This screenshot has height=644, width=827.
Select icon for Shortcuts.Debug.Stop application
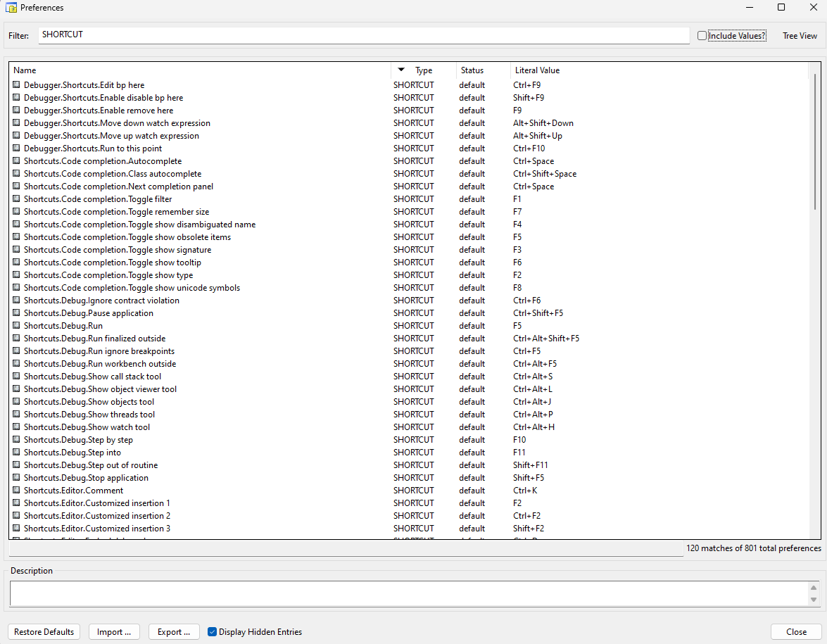17,478
